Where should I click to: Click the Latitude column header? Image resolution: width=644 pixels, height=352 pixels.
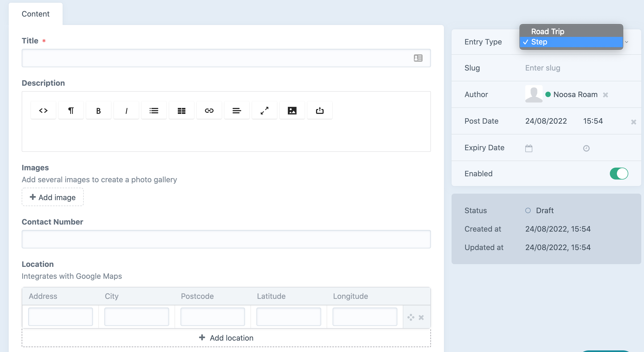point(271,296)
